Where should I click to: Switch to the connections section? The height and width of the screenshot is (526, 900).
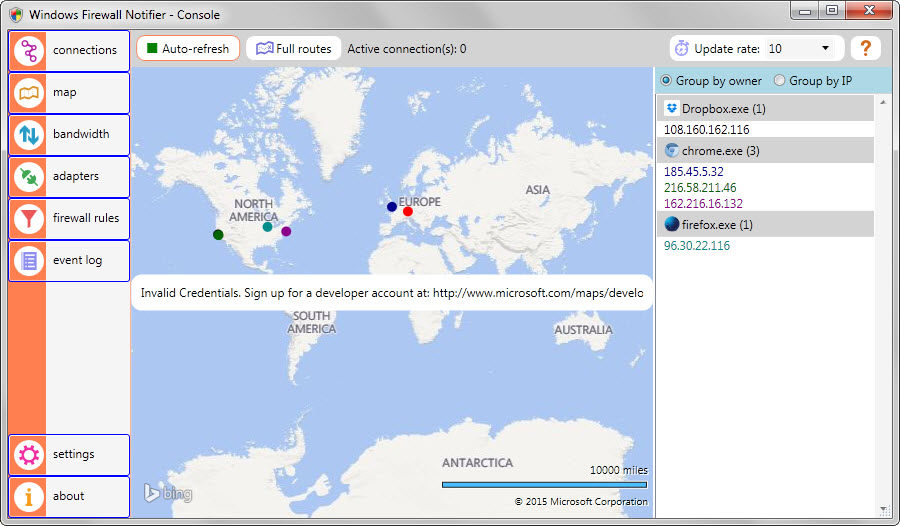click(69, 51)
